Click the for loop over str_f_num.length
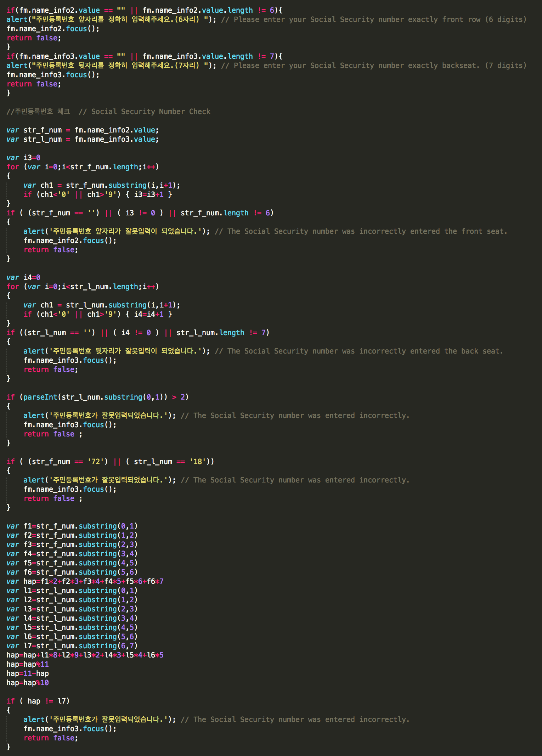 (83, 167)
